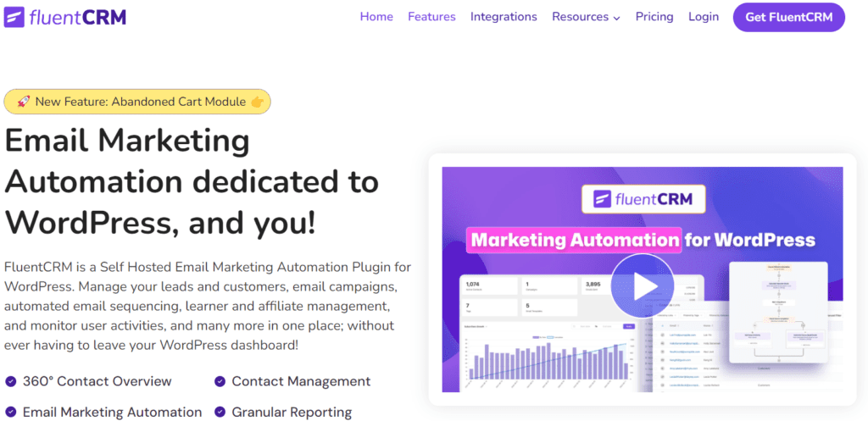868x421 pixels.
Task: Click the rocket emoji in the feature banner
Action: [x=23, y=102]
